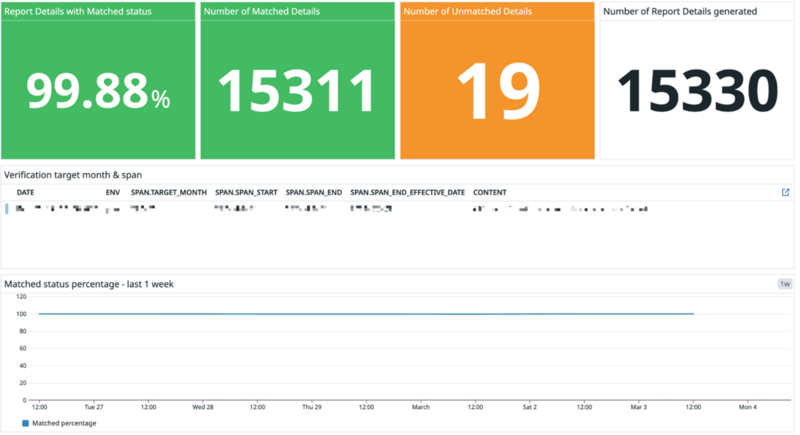This screenshot has width=800, height=435.
Task: Click the CONTENT column header
Action: point(490,192)
